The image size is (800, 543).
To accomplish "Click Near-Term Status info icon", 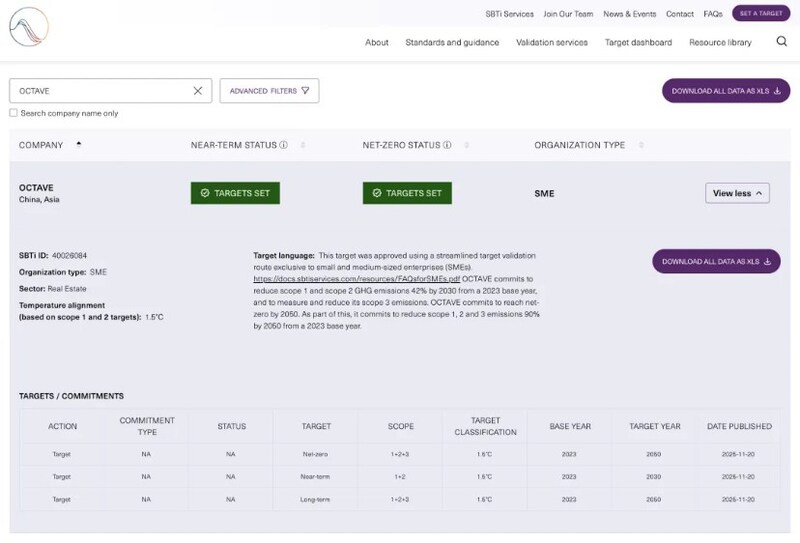I will 283,145.
